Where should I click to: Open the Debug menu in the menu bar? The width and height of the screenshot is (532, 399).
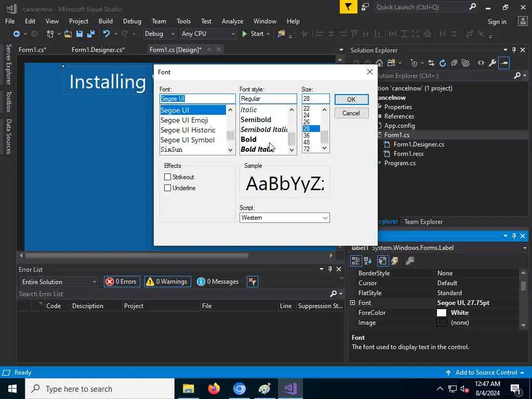coord(132,21)
